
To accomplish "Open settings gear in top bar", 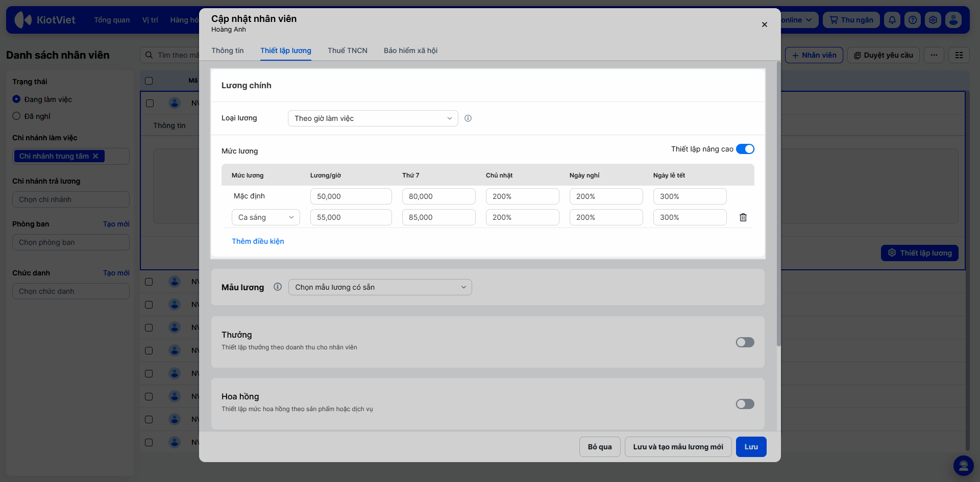I will [933, 20].
